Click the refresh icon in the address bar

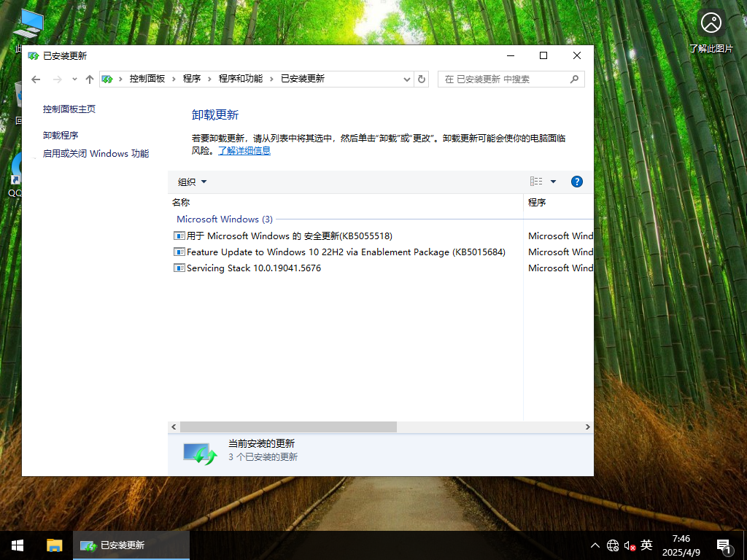(x=422, y=79)
